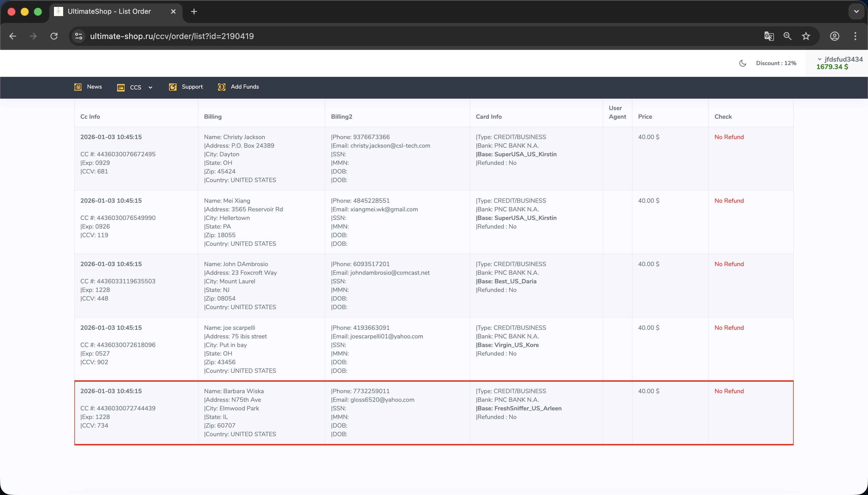Viewport: 868px width, 495px height.
Task: Open the Chrome three-dot menu
Action: (x=855, y=36)
